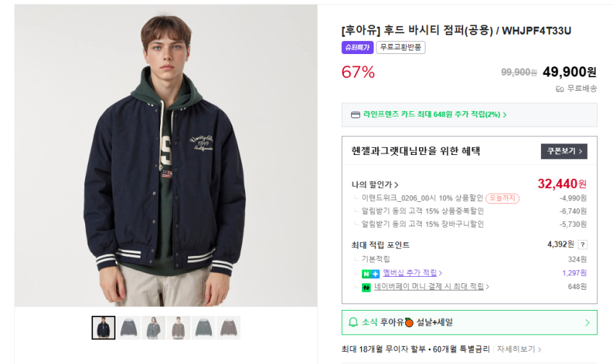Click the credit card icon
This screenshot has width=613, height=364.
click(x=355, y=115)
